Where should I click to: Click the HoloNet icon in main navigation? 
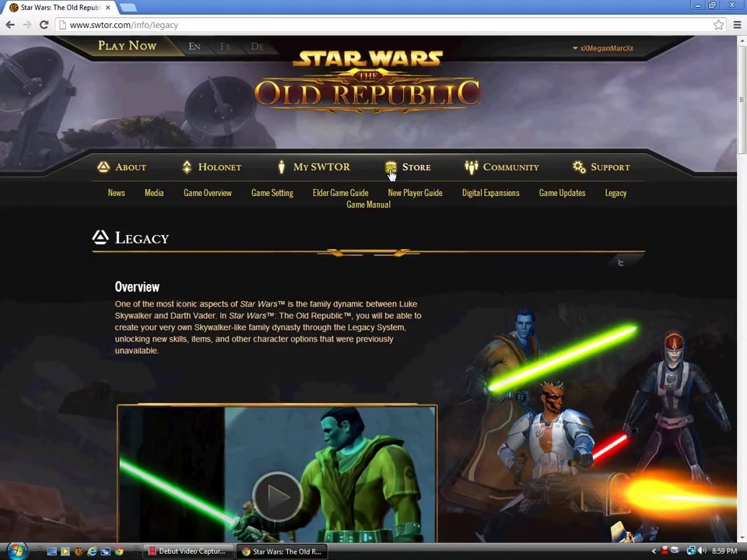(x=187, y=166)
